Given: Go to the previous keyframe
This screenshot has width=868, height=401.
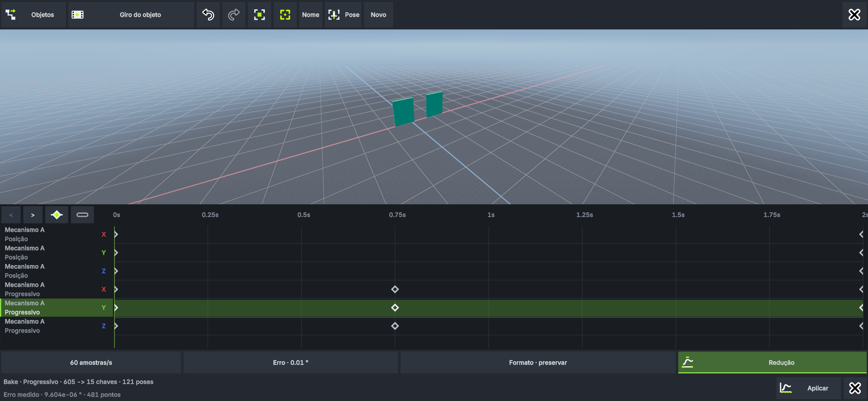Looking at the screenshot, I should click(11, 215).
